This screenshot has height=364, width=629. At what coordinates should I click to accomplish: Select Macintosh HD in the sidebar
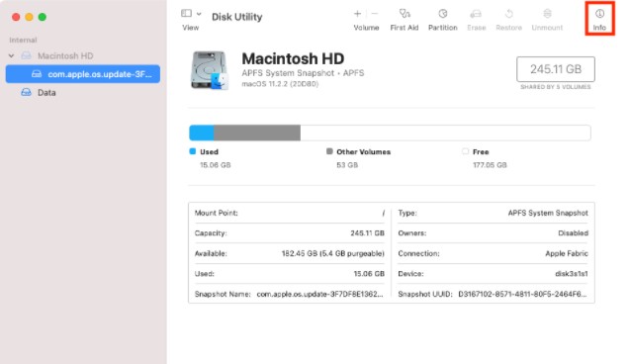[x=65, y=55]
